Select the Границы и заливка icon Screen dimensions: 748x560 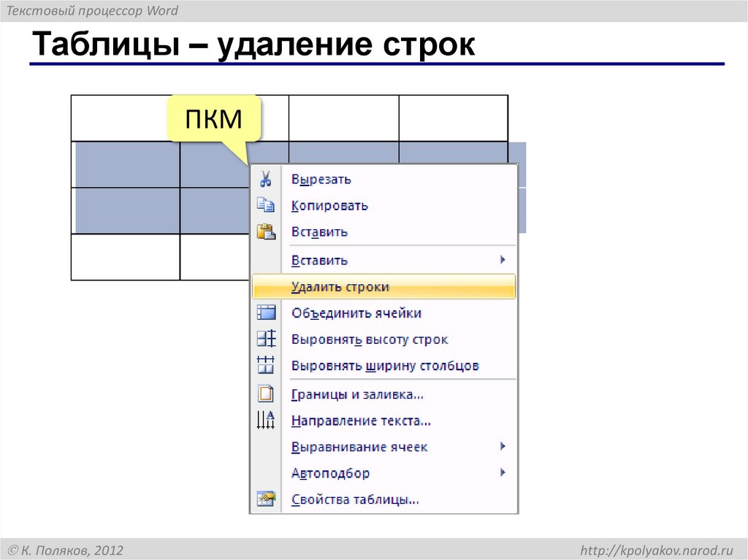click(266, 394)
